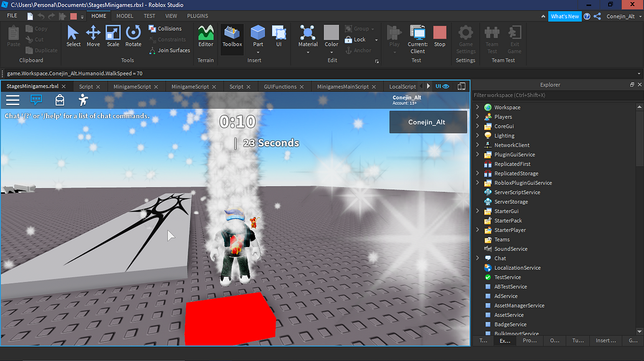This screenshot has height=361, width=644.
Task: Toggle Join Surfaces
Action: 169,50
